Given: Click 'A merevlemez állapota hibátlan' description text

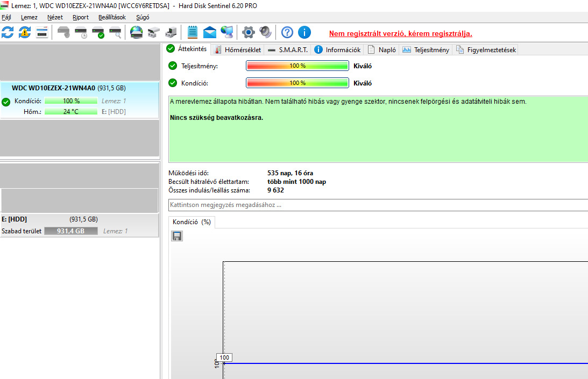Looking at the screenshot, I should point(348,102).
